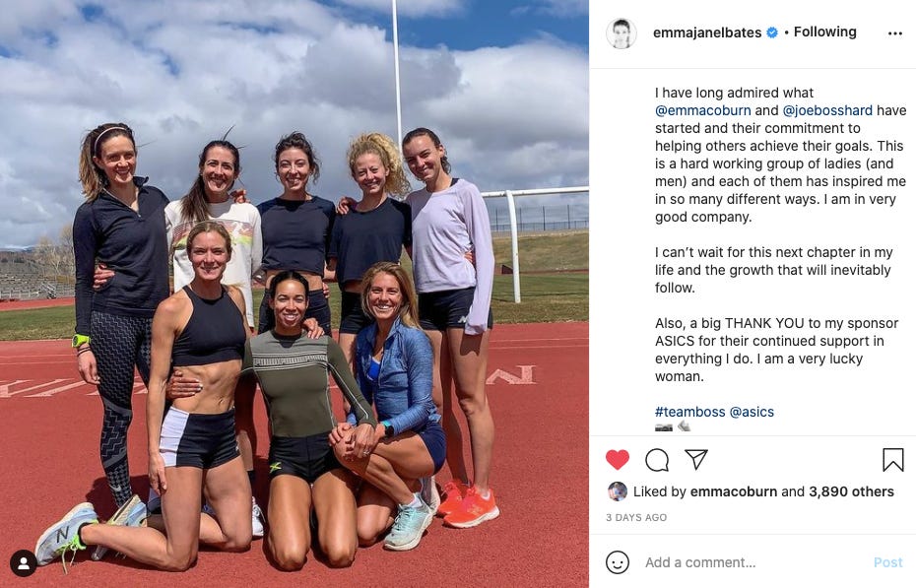This screenshot has width=916, height=588.
Task: Visit @joebosshard mention in caption
Action: 827,110
